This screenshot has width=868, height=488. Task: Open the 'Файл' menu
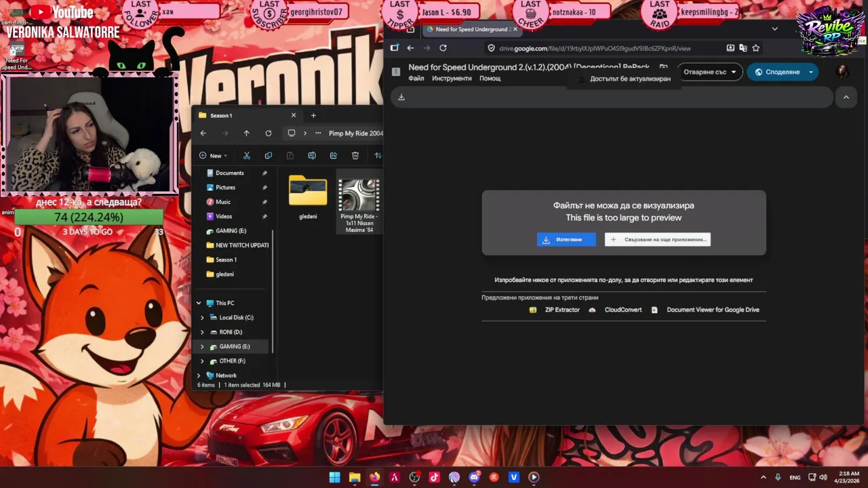point(416,79)
